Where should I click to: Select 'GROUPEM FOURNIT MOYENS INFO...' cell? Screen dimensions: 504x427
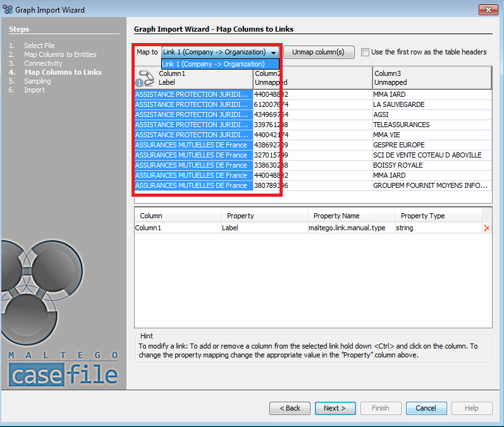click(432, 185)
